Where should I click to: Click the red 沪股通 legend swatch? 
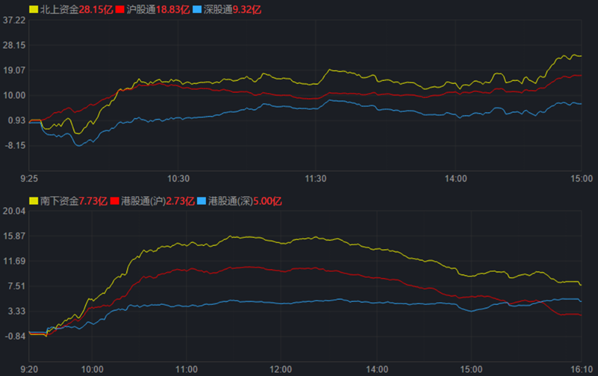pos(120,10)
